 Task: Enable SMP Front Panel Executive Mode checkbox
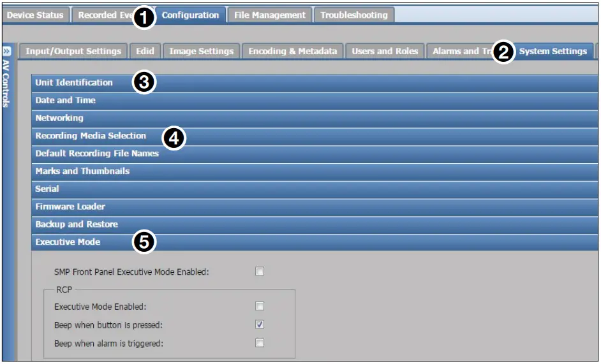260,272
